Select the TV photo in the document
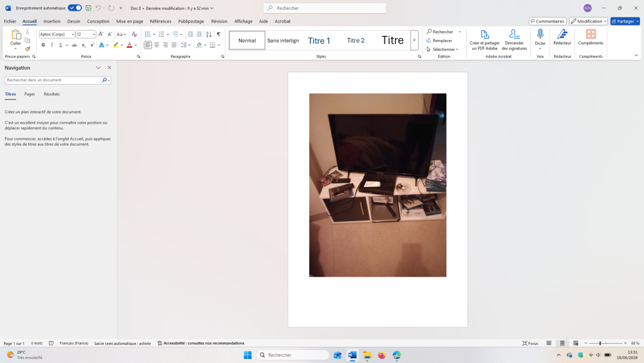644x363 pixels. pyautogui.click(x=377, y=185)
